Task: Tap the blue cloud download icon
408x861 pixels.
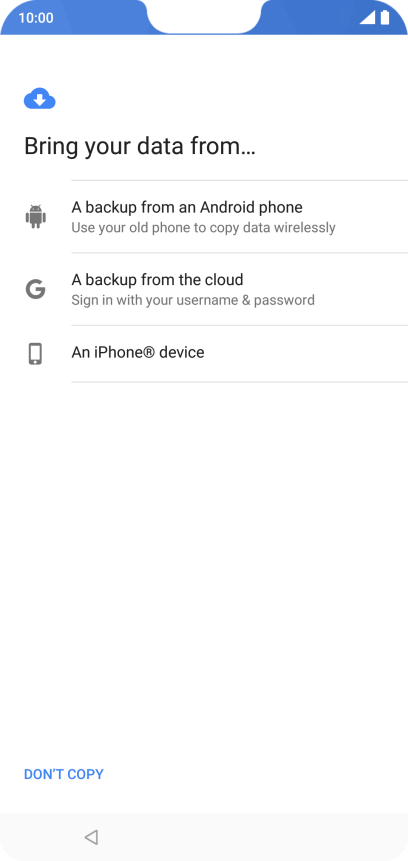Action: click(40, 98)
